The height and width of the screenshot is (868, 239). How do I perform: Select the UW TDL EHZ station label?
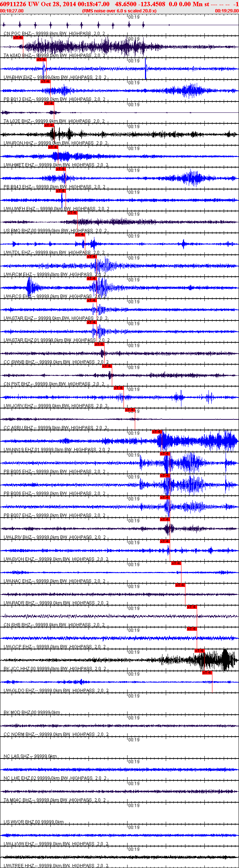54,253
